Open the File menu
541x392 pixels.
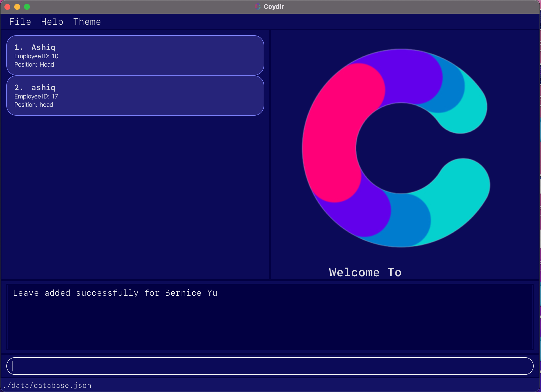coord(20,22)
